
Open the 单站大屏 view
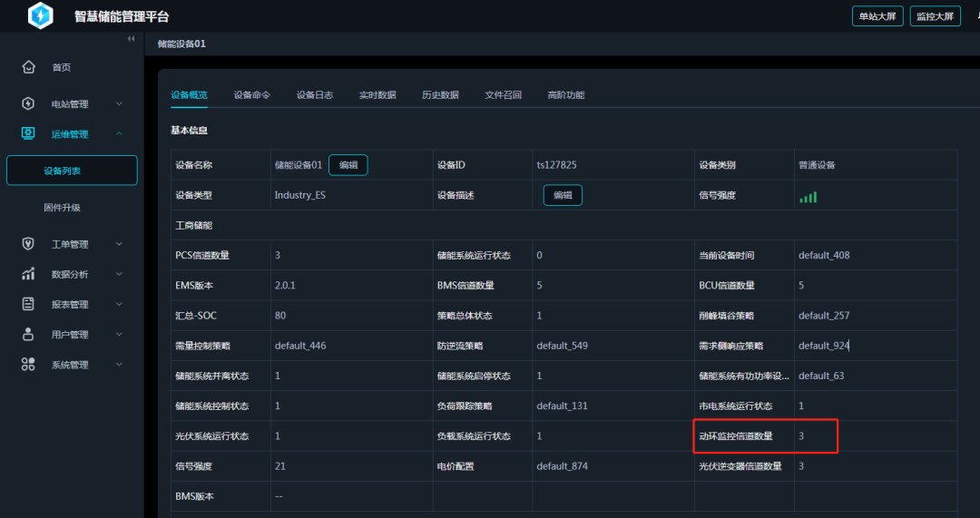pyautogui.click(x=877, y=16)
